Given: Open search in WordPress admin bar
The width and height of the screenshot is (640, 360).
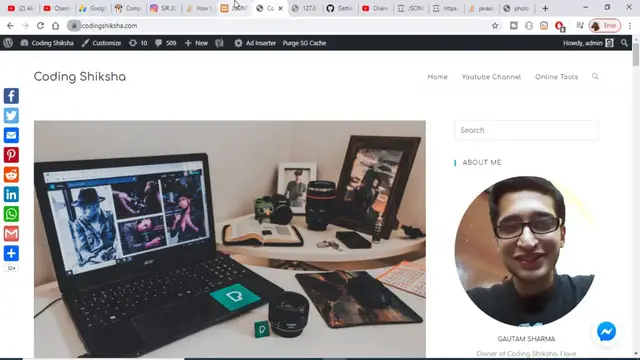Looking at the screenshot, I should click(624, 43).
